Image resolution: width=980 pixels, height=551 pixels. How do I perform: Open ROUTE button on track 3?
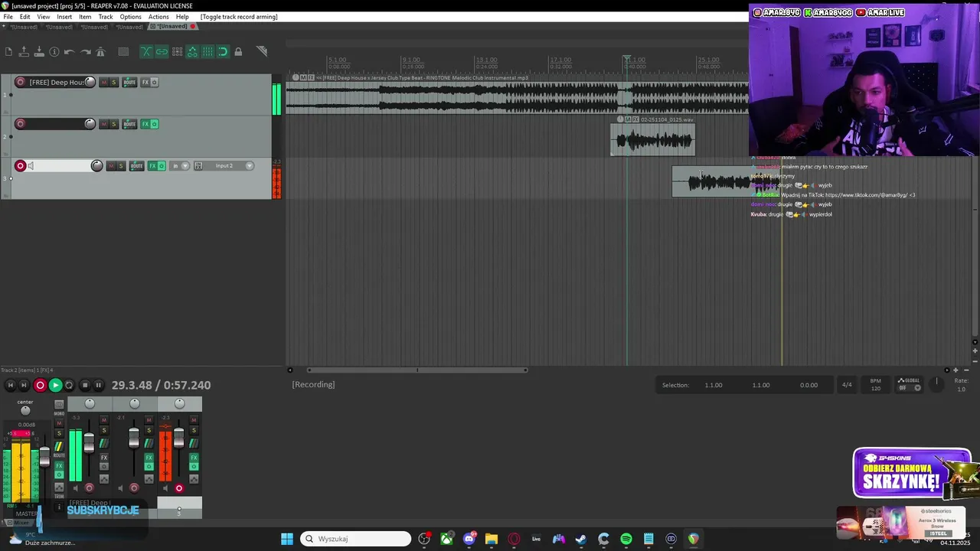136,166
